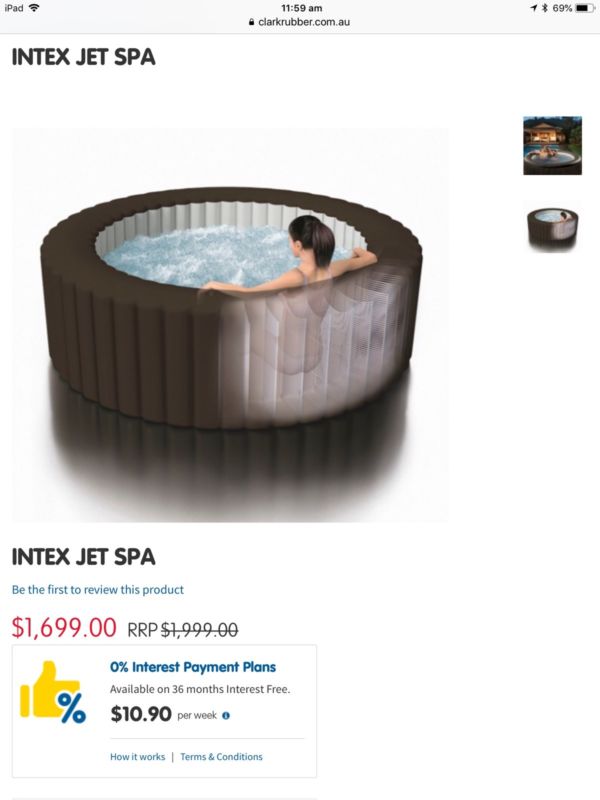Viewport: 600px width, 800px height.
Task: Select the outdoor house spa thumbnail
Action: click(552, 145)
